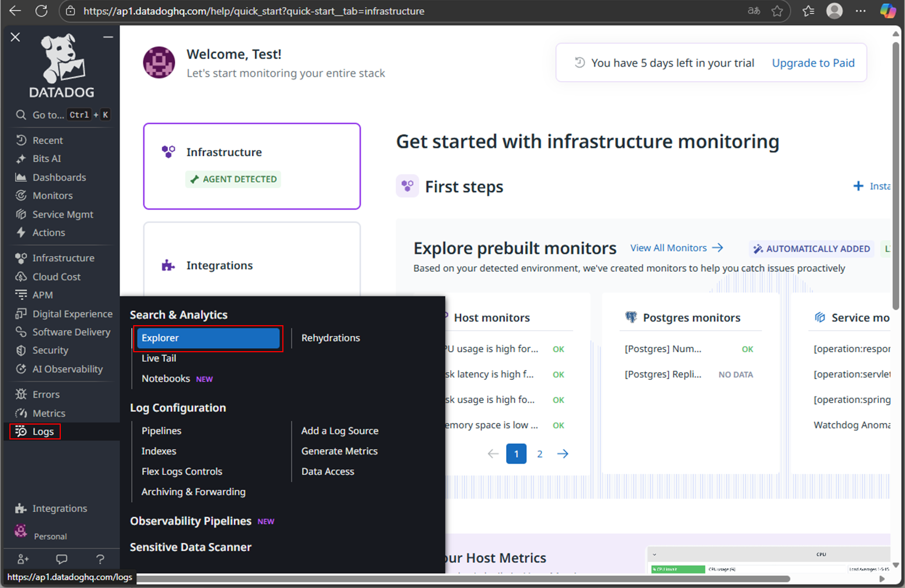Click View All Monitors link
905x588 pixels.
click(x=676, y=248)
